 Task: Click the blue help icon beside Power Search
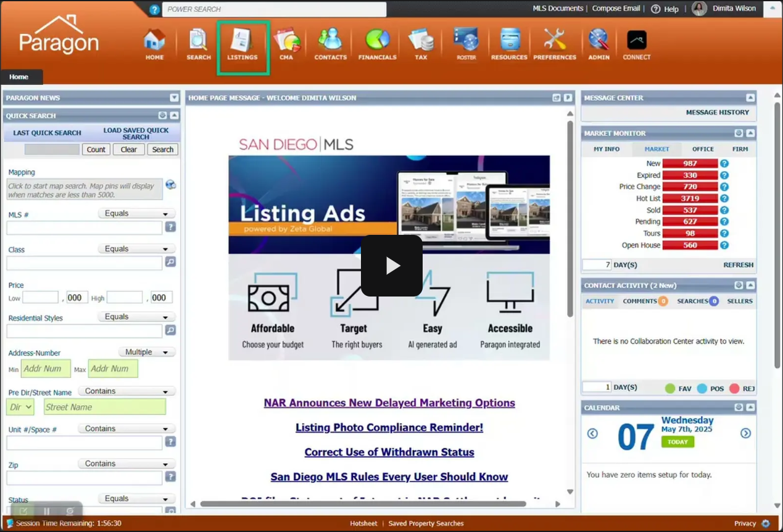(x=154, y=9)
